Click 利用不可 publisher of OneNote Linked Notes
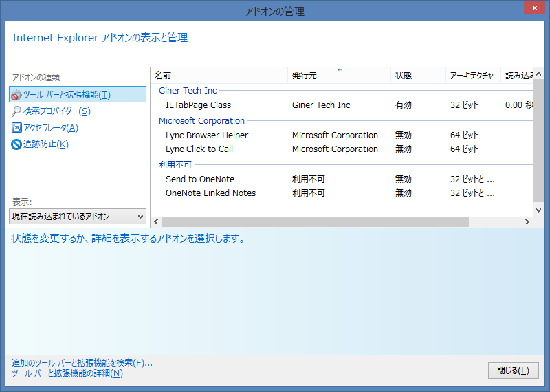Image resolution: width=550 pixels, height=392 pixels. (x=308, y=193)
